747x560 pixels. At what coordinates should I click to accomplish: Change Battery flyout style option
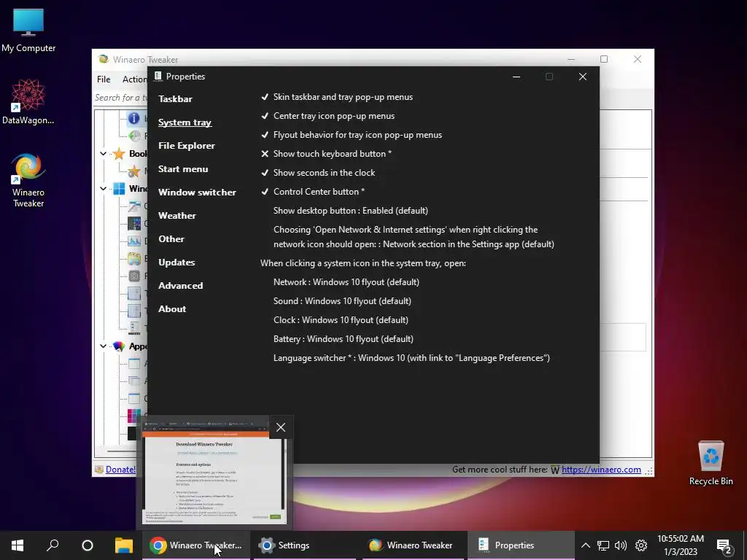point(344,340)
